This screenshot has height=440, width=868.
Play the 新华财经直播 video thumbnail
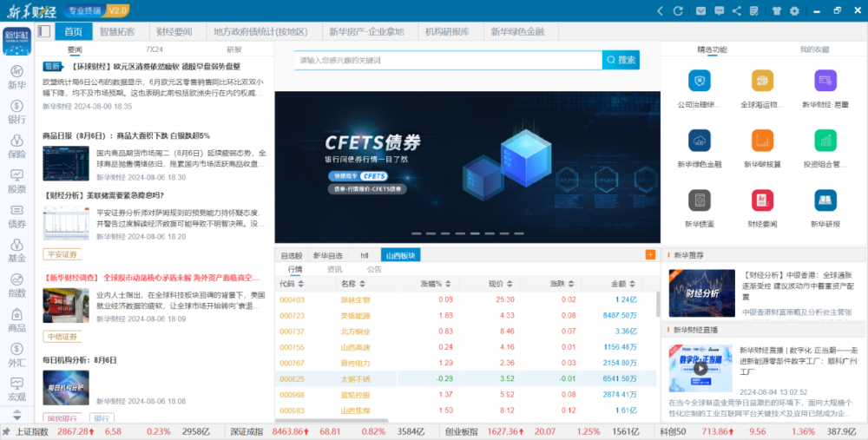click(x=700, y=368)
